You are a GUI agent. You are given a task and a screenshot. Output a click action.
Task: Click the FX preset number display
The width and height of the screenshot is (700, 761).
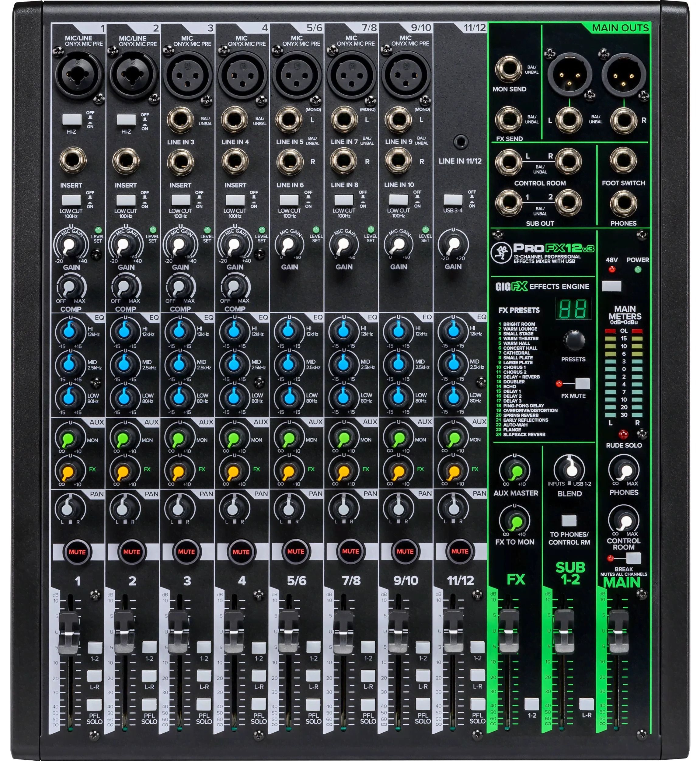573,308
